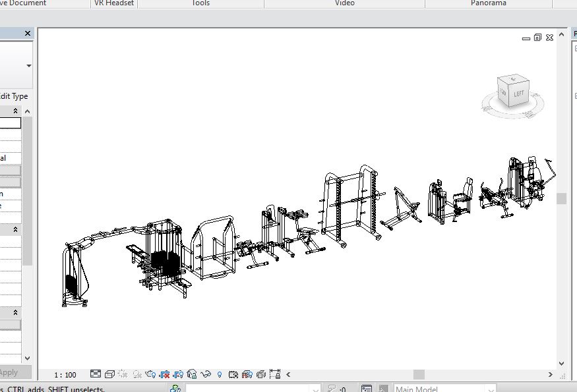Click the Temporary Hide/Isolate glasses icon
The height and width of the screenshot is (392, 577).
point(205,374)
